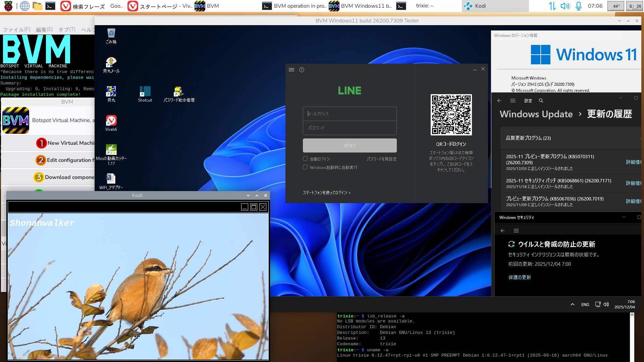
Task: Expand スマートフォンを使ってログイン option
Action: (326, 193)
